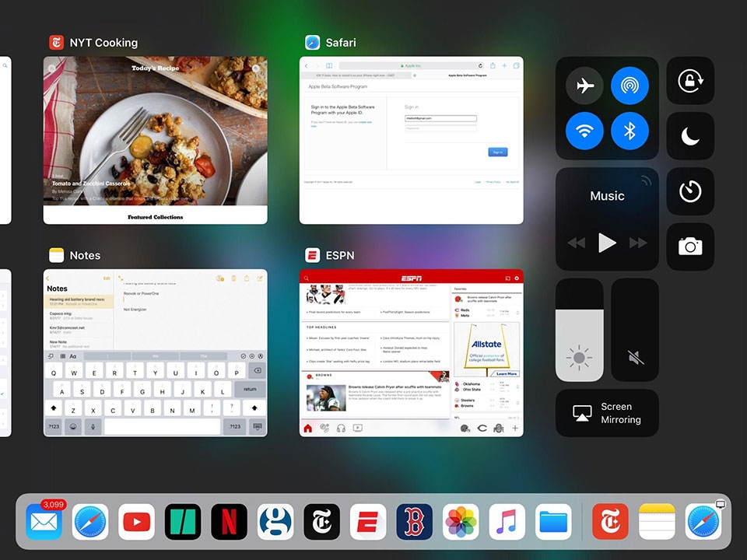Open the Photos app in the dock
Image resolution: width=747 pixels, height=560 pixels.
click(x=461, y=522)
